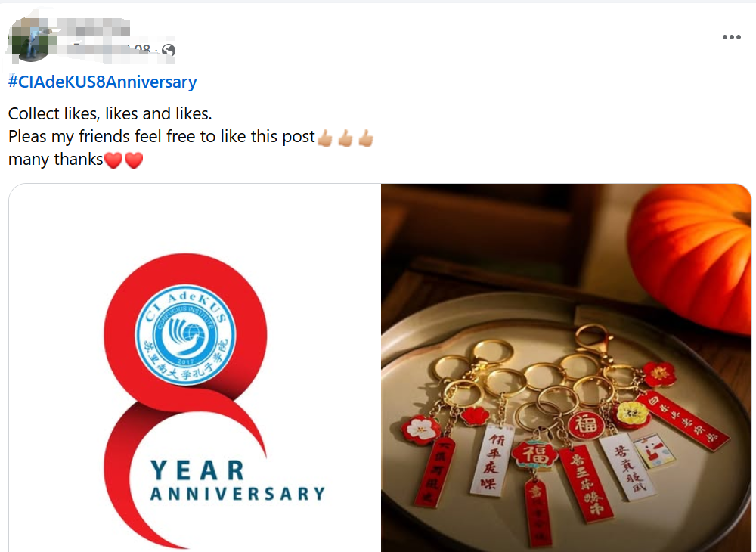Click the #CIAdeKUS8Anniversary hashtag link

pos(102,82)
